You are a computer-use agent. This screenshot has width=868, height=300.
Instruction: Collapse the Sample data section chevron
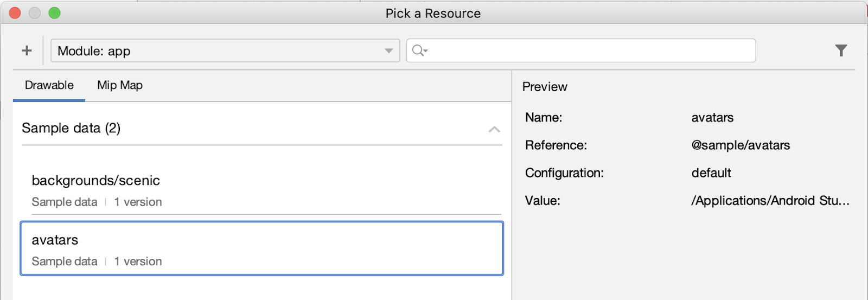coord(494,129)
